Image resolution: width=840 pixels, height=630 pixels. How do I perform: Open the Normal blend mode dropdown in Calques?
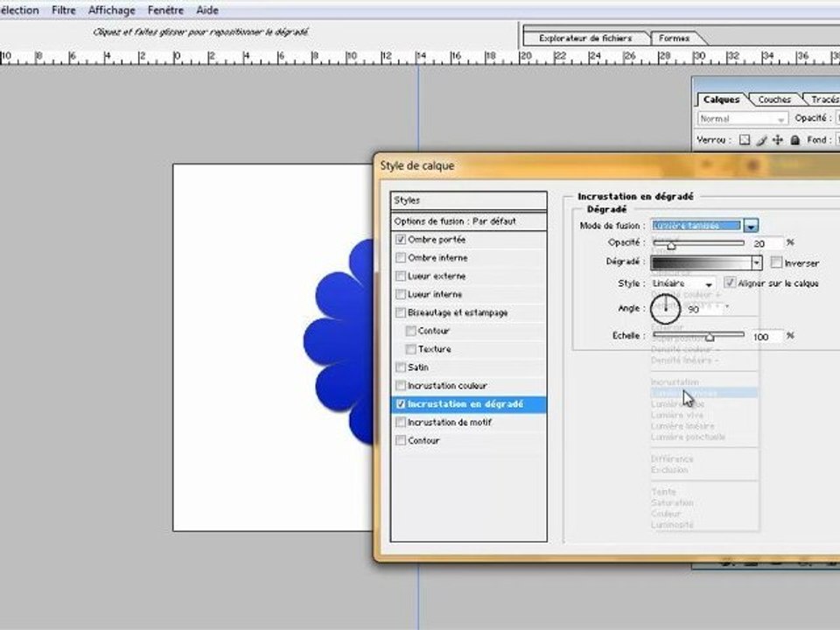[x=743, y=119]
